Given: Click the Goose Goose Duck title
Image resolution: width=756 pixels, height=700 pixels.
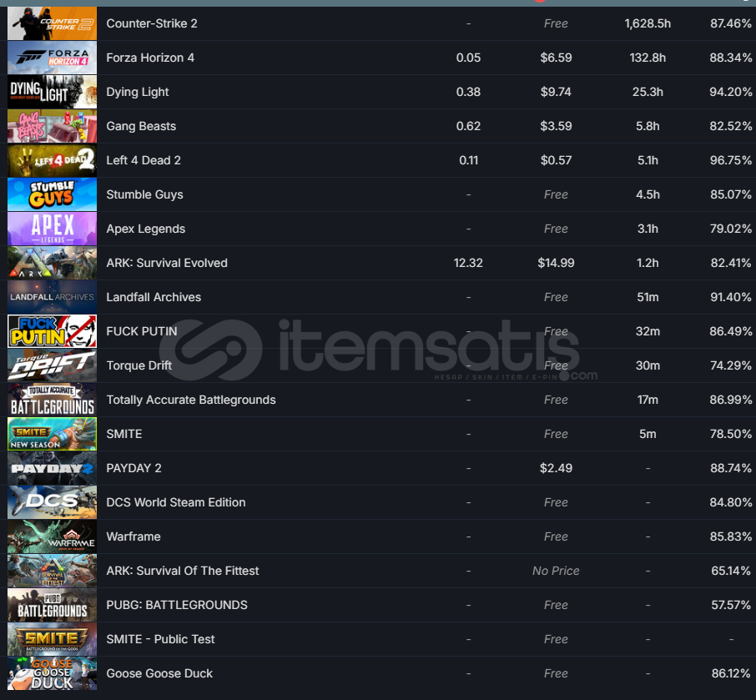Looking at the screenshot, I should point(159,674).
